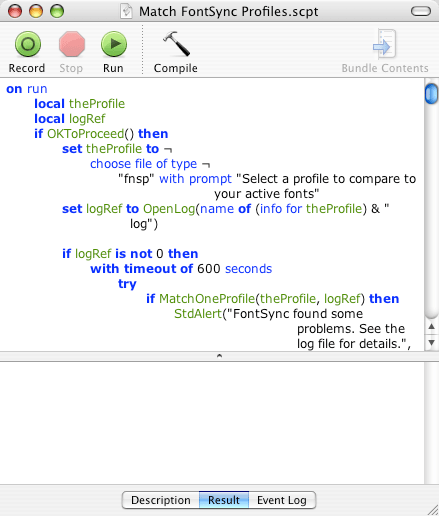
Task: Compile the script with the hammer icon
Action: pos(176,44)
